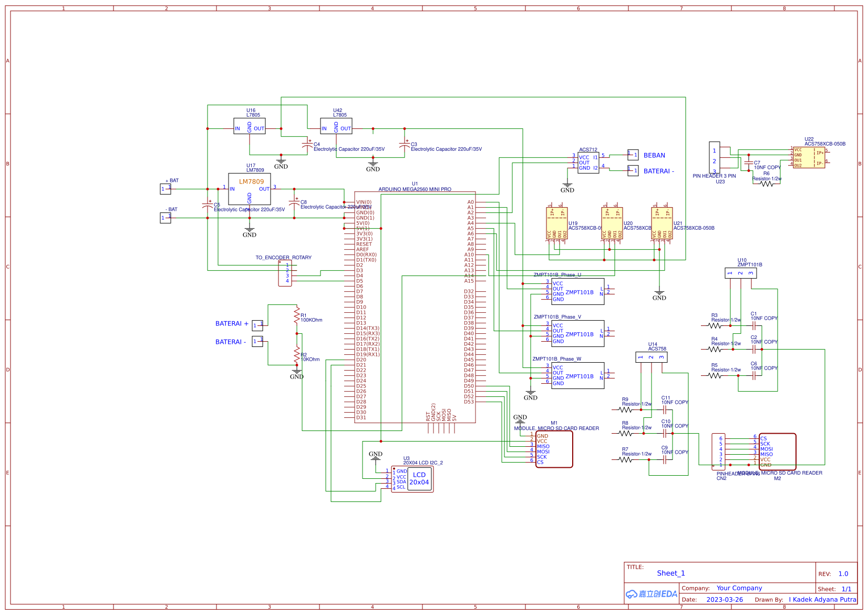868x615 pixels.
Task: Click the Sheet_1 title text
Action: tap(670, 573)
